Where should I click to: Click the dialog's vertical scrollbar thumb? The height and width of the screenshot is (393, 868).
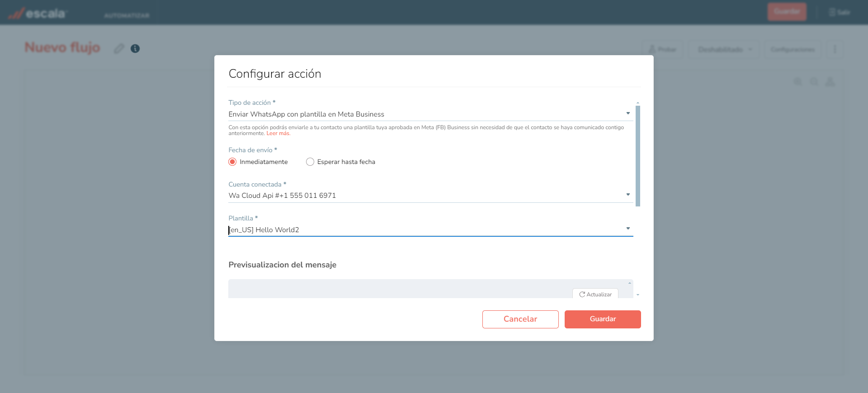[x=638, y=156]
